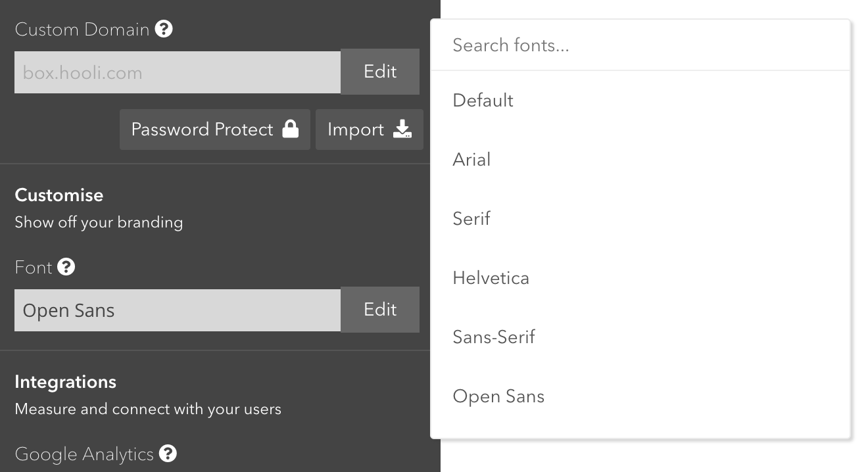Pick the Serif font option

(471, 219)
